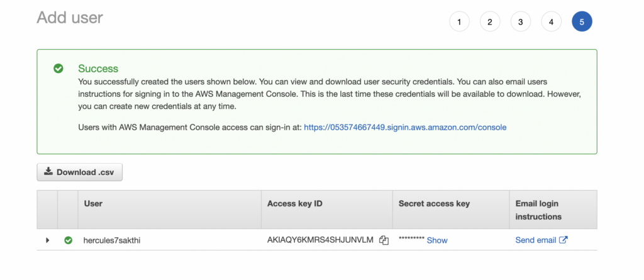Click the active step 5 indicator
Viewport: 644px width, 280px height.
(582, 22)
